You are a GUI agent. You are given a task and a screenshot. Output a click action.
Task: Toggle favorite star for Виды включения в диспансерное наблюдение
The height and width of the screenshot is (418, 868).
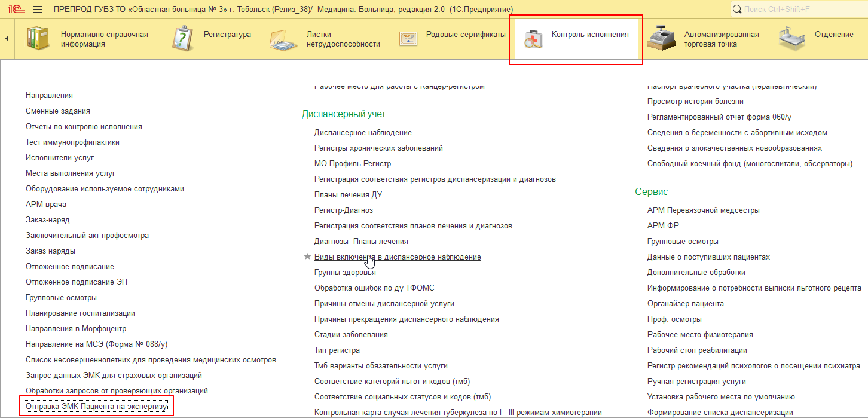point(307,257)
